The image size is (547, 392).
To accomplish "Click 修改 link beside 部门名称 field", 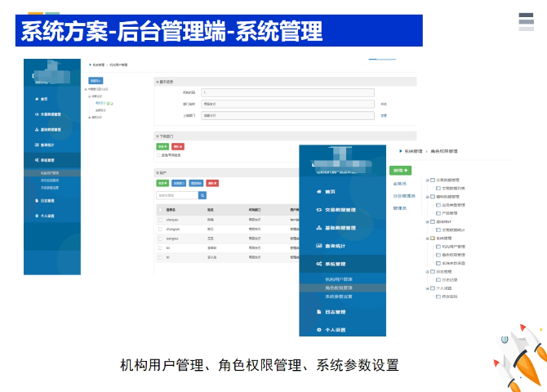I will (384, 104).
